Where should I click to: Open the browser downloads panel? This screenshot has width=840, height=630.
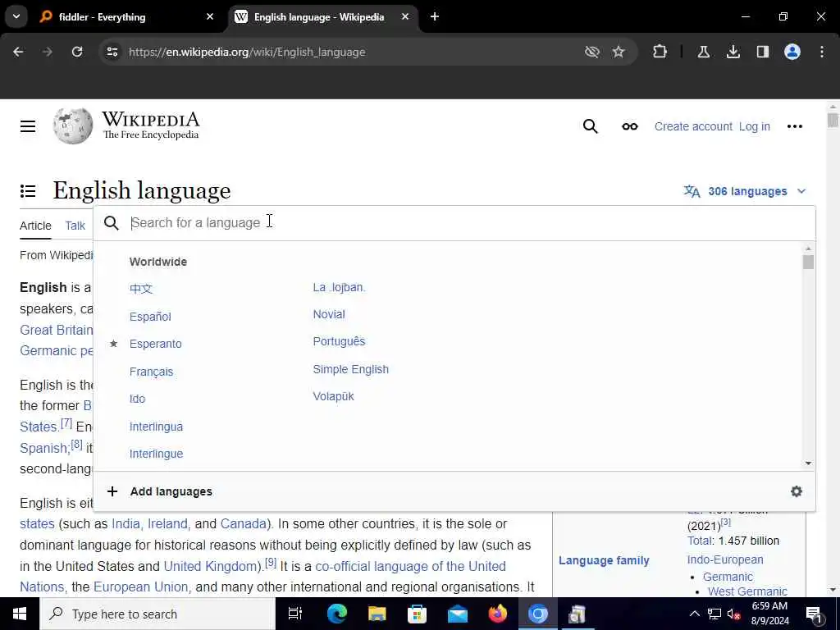(733, 52)
